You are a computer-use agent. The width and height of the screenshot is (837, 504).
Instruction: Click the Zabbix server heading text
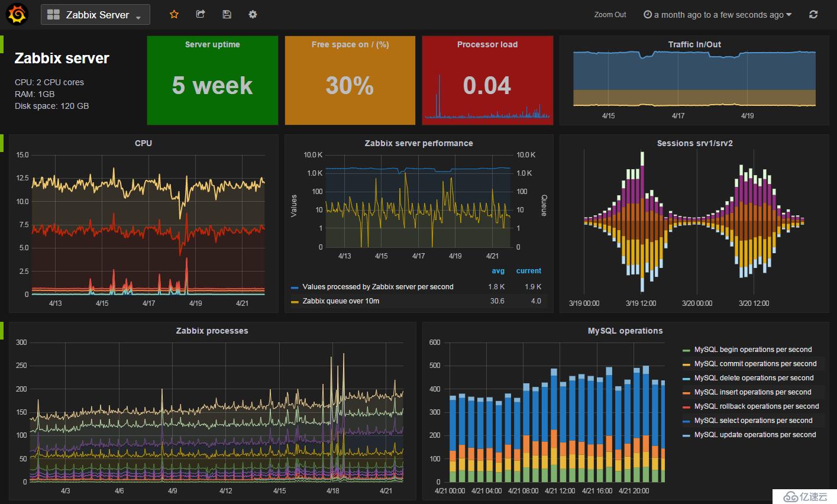(x=62, y=58)
